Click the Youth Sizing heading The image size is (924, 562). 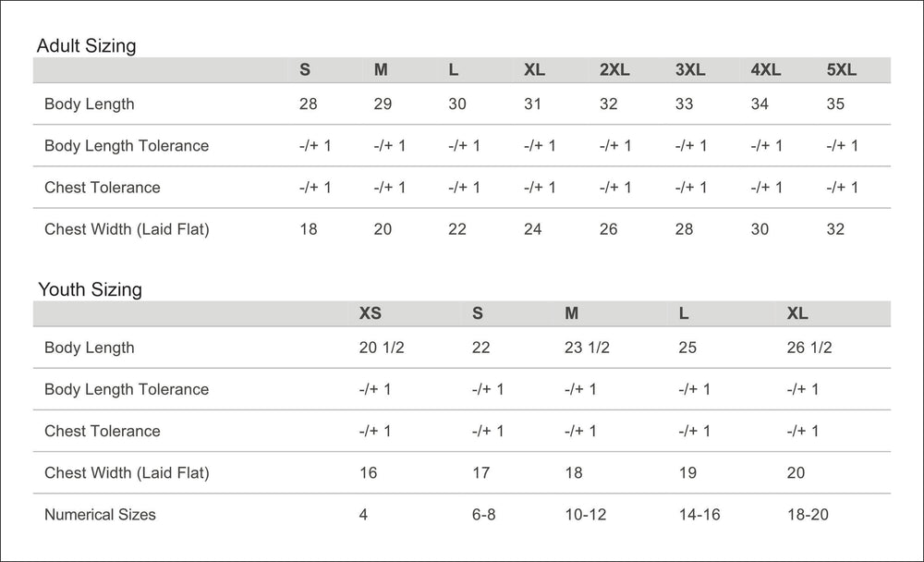(90, 289)
